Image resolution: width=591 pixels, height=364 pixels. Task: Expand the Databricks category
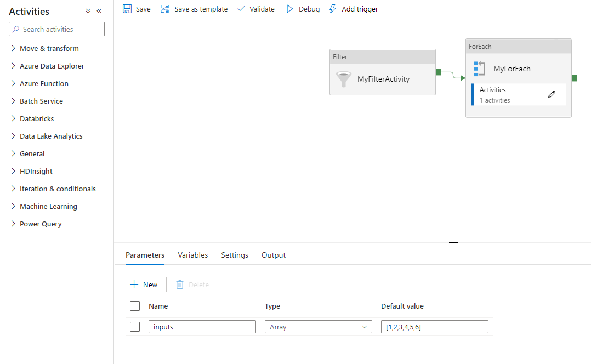[x=13, y=118]
